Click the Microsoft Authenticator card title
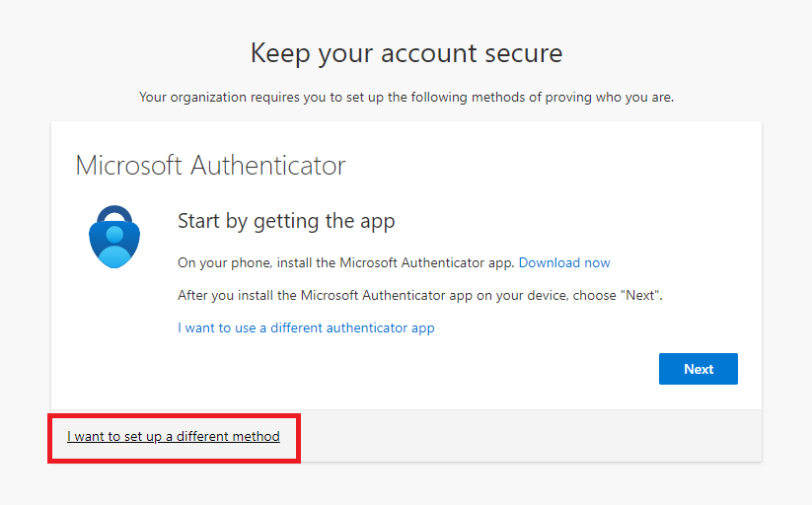The width and height of the screenshot is (812, 505). click(210, 166)
